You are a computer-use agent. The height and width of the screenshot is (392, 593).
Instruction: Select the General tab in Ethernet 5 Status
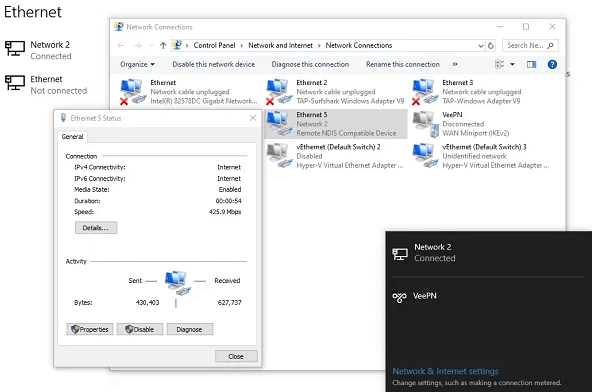pos(72,136)
